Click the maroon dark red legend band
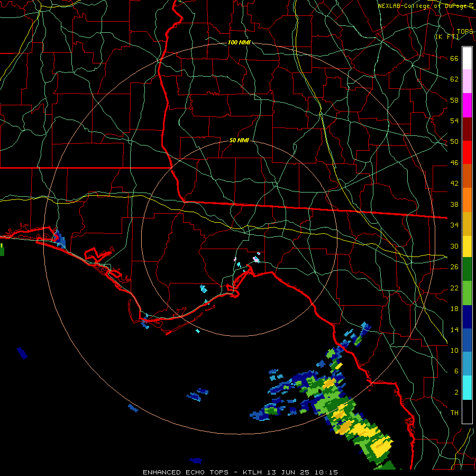 click(467, 129)
